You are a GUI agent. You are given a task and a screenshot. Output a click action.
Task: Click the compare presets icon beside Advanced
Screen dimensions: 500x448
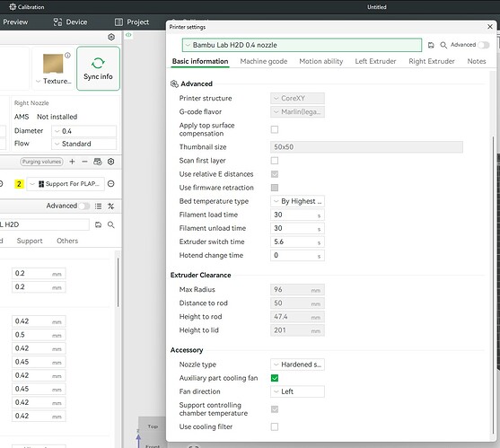point(111,206)
